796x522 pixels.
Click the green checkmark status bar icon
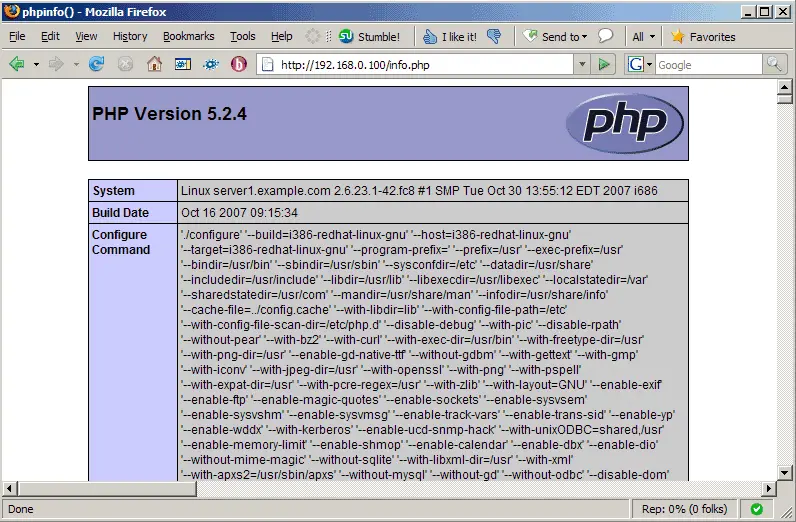tap(756, 509)
